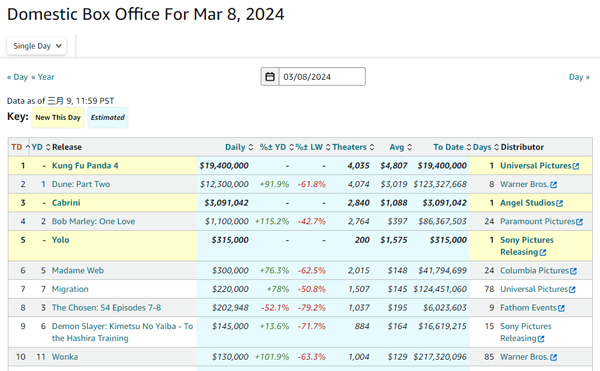Jump to previous Year link

(x=43, y=77)
